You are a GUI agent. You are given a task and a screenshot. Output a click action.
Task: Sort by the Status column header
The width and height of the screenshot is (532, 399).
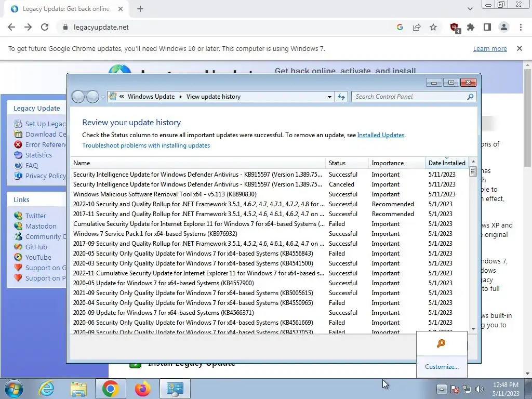(x=347, y=163)
